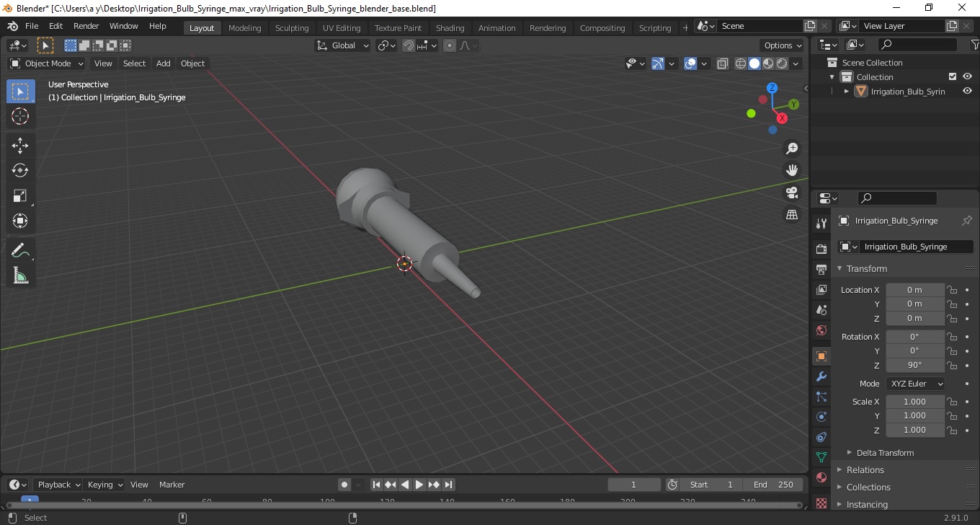
Task: Open the Playback dropdown
Action: tap(58, 485)
